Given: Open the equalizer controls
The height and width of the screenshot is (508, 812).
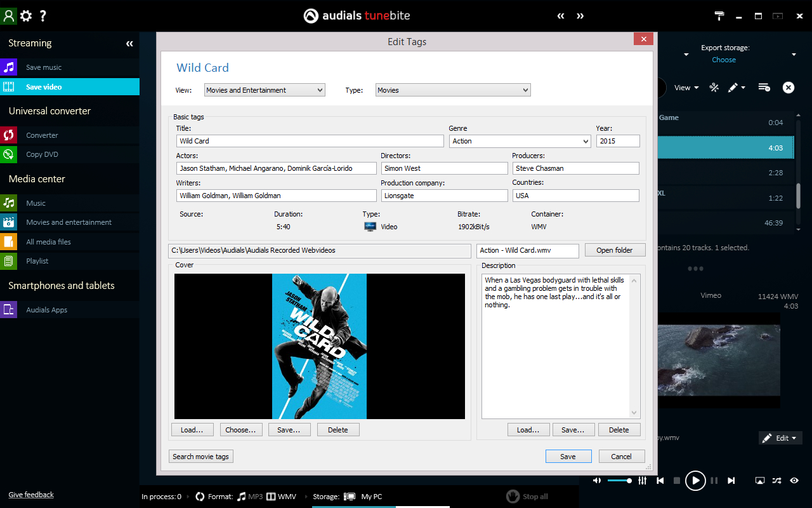Looking at the screenshot, I should (643, 481).
